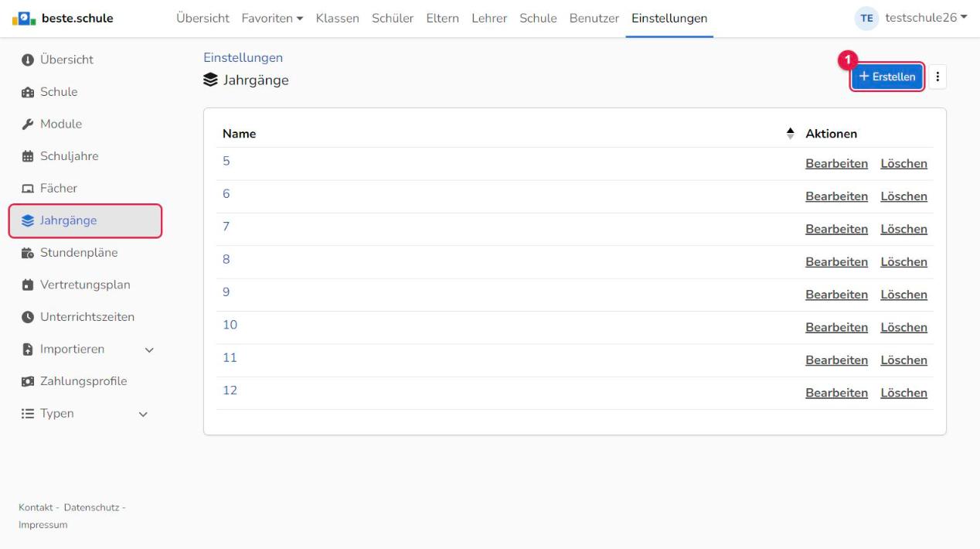
Task: Click Bearbeiten for Jahrgang 7
Action: click(x=836, y=229)
